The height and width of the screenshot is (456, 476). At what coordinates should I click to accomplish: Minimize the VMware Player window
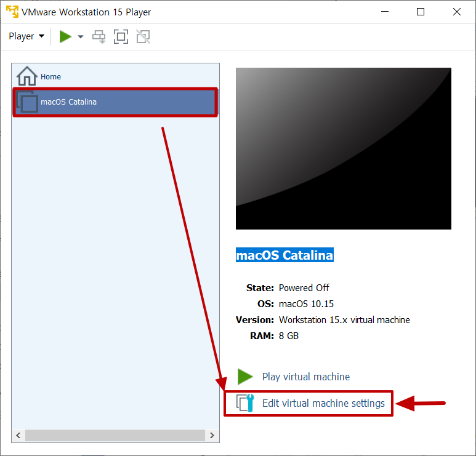click(x=385, y=12)
